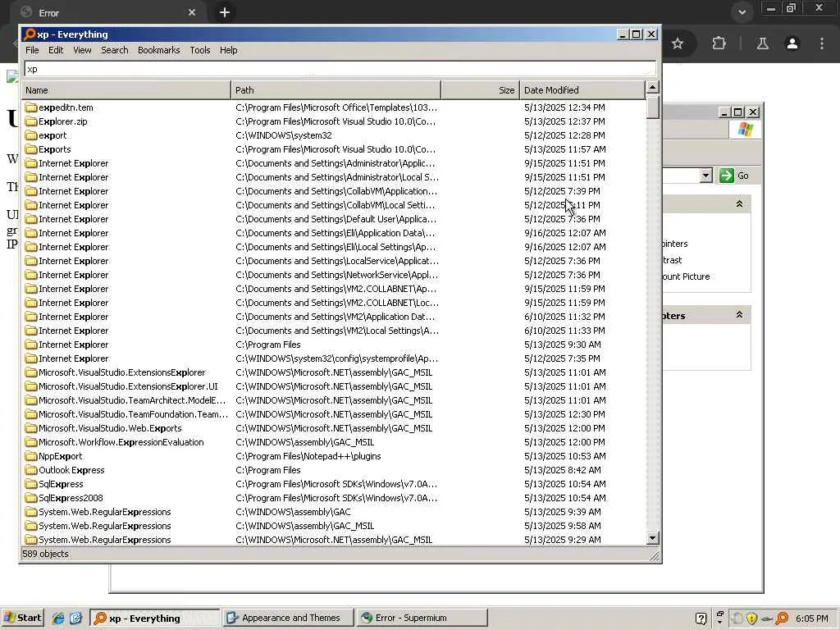Click the results scrollbar down arrow
This screenshot has width=840, height=630.
pyautogui.click(x=652, y=538)
